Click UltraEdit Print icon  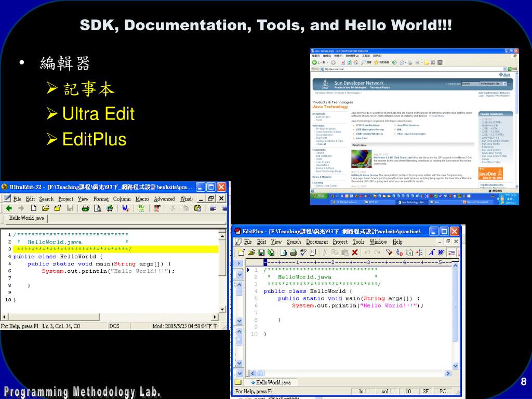pyautogui.click(x=86, y=208)
